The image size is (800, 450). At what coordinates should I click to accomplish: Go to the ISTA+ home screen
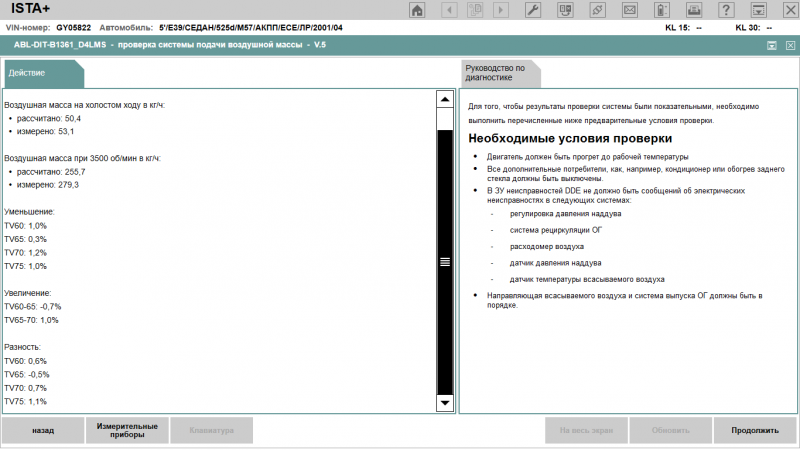pyautogui.click(x=417, y=10)
